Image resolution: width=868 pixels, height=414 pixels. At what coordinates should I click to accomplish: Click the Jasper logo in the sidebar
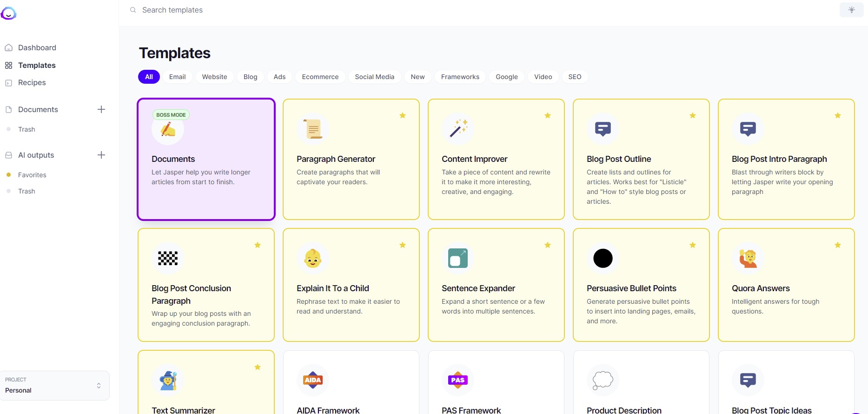pos(8,13)
